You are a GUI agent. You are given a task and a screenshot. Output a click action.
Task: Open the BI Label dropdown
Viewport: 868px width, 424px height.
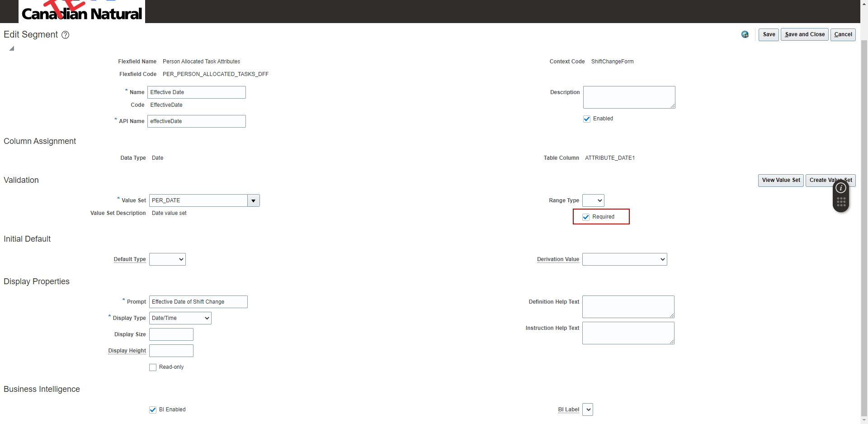(587, 409)
